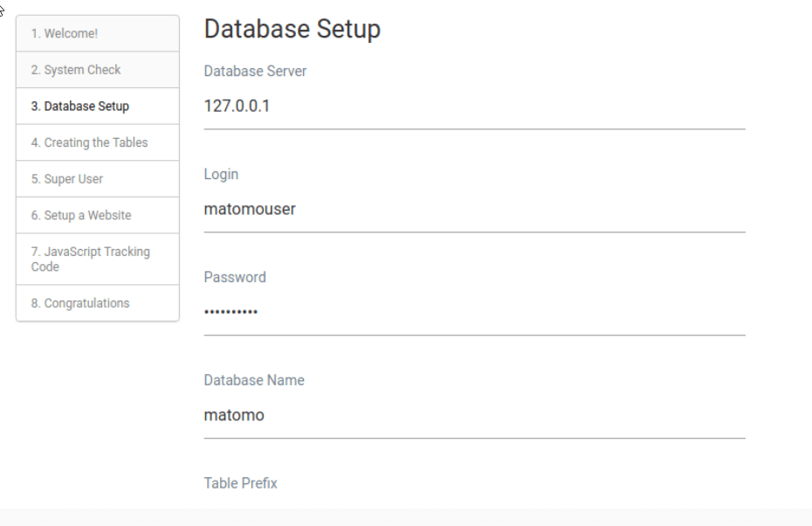Image resolution: width=812 pixels, height=526 pixels.
Task: Select the Database Setup step
Action: tap(98, 106)
